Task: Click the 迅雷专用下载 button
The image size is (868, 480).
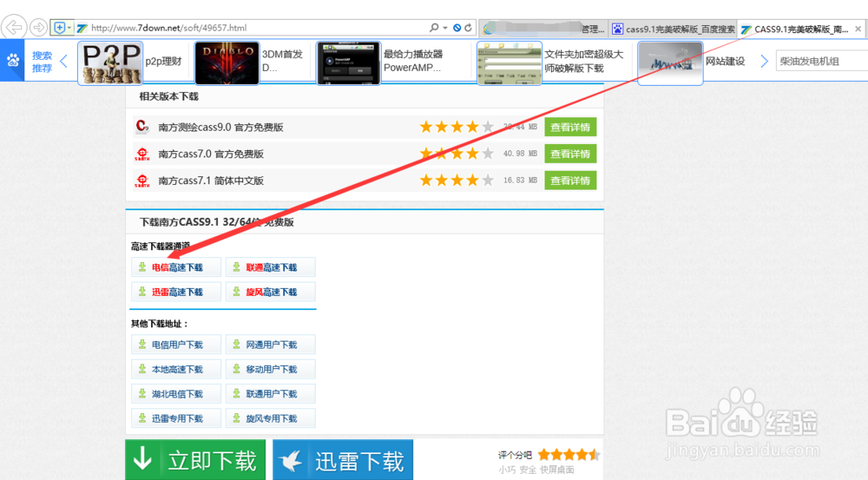Action: click(176, 418)
